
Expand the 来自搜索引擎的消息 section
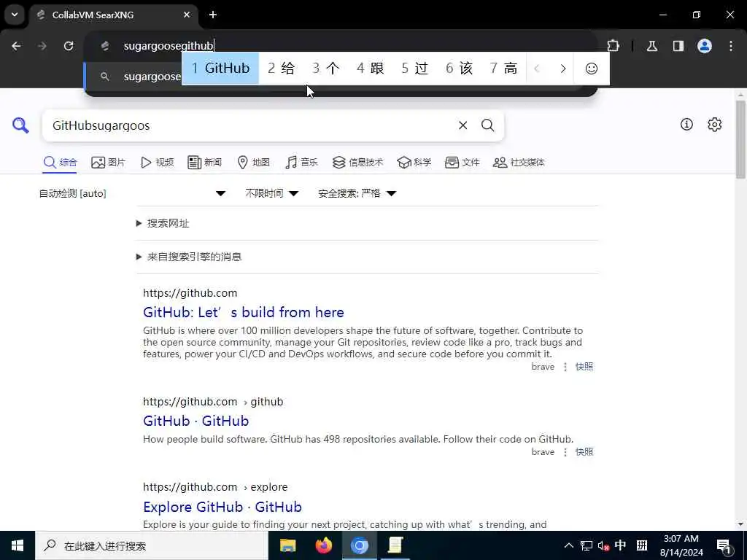pos(189,257)
